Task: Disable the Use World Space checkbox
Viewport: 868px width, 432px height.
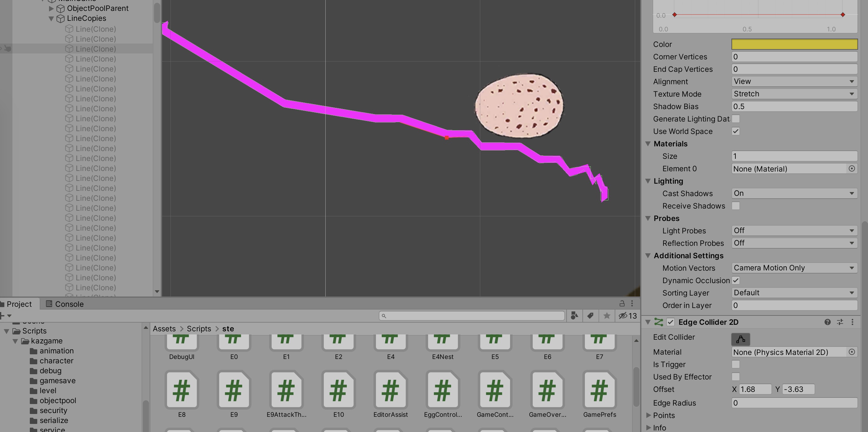Action: pyautogui.click(x=736, y=131)
